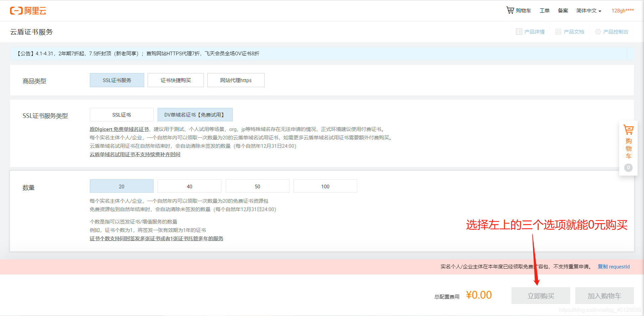Select the 网站代理https product type
Image resolution: width=644 pixels, height=316 pixels.
coord(236,80)
